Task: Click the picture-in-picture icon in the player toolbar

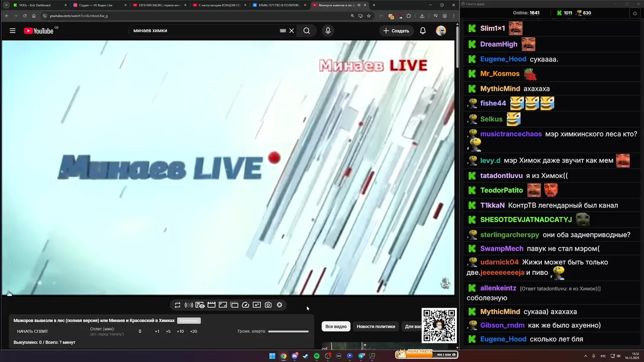Action: pos(223,305)
